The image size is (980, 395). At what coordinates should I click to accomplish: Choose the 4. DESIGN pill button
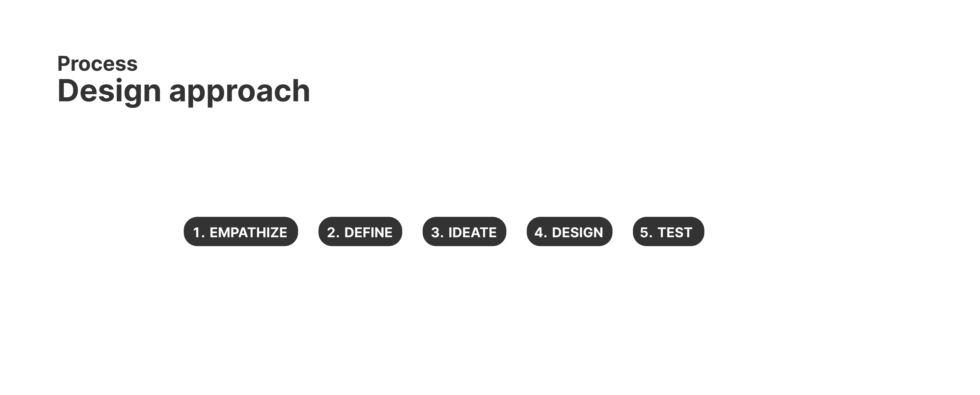[x=569, y=232]
